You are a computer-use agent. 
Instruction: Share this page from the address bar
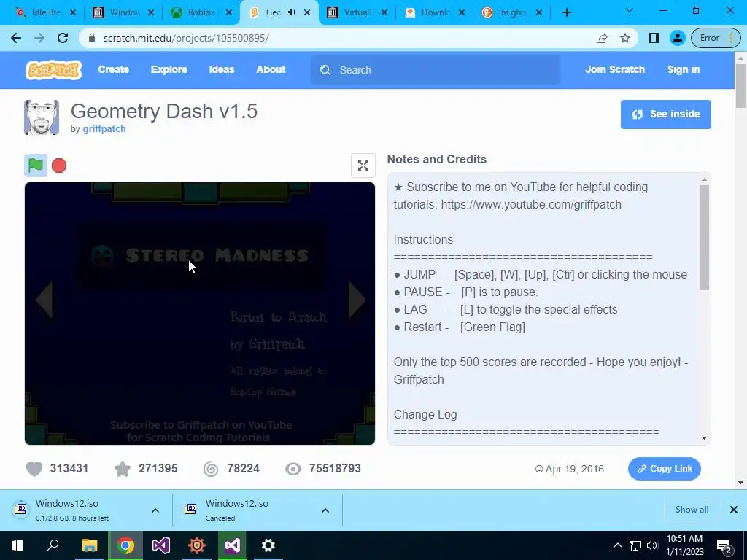pyautogui.click(x=602, y=38)
